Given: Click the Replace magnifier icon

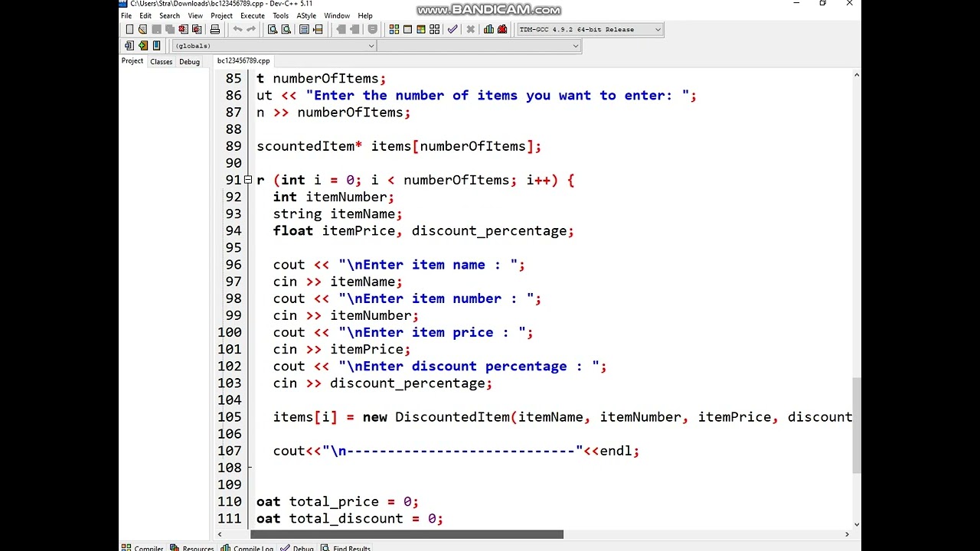Looking at the screenshot, I should pos(286,29).
